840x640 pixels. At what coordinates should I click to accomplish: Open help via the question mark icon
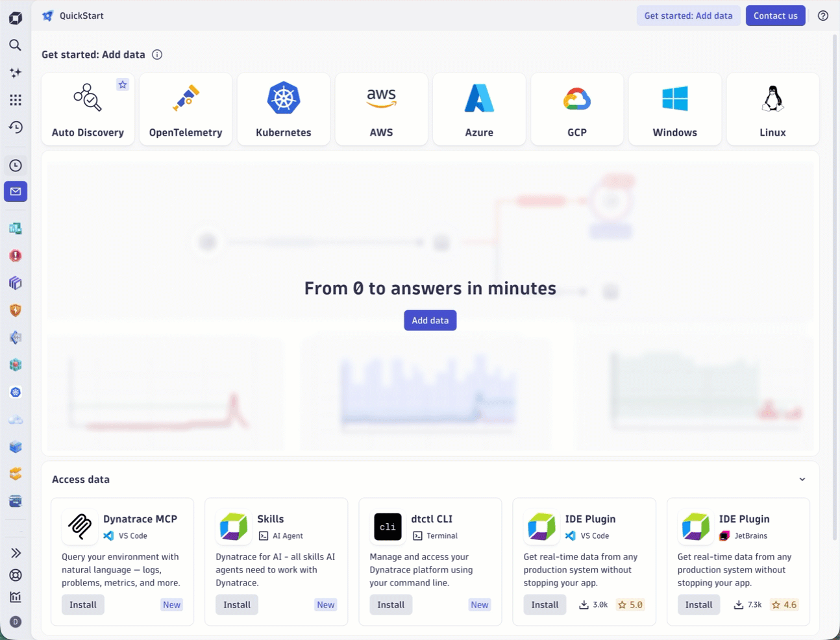point(823,16)
